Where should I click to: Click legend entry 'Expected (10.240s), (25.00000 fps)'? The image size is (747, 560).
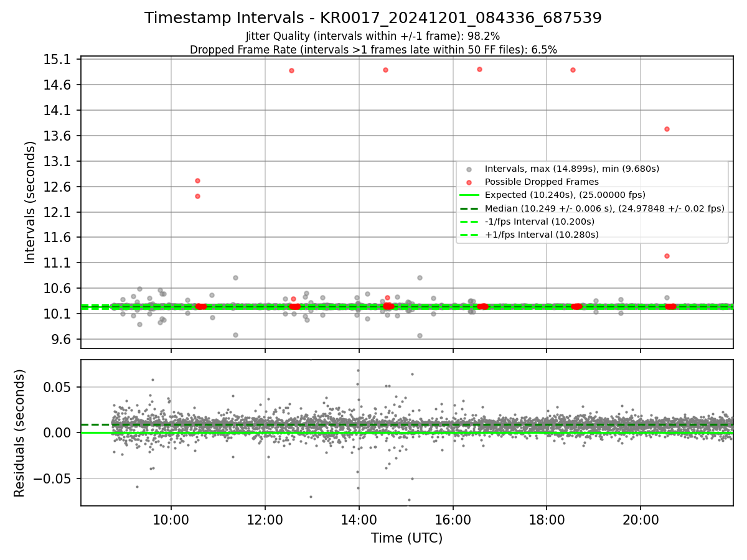[565, 195]
